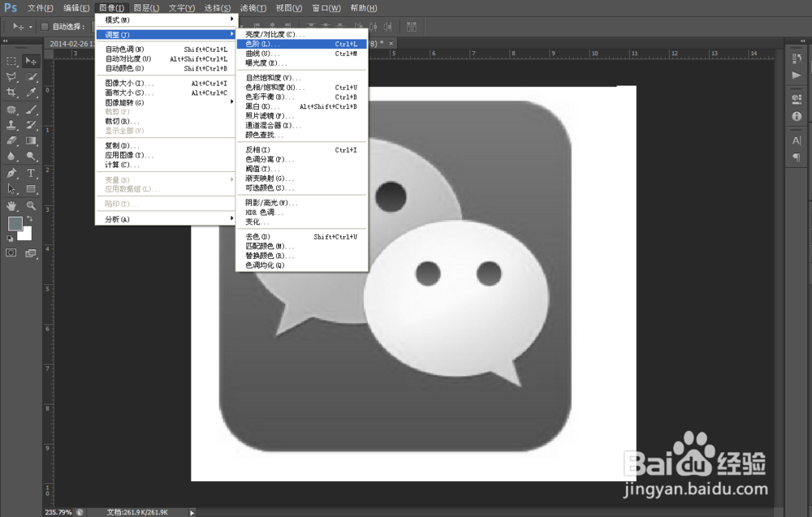Change the screen mode
This screenshot has height=517, width=812.
tap(31, 252)
